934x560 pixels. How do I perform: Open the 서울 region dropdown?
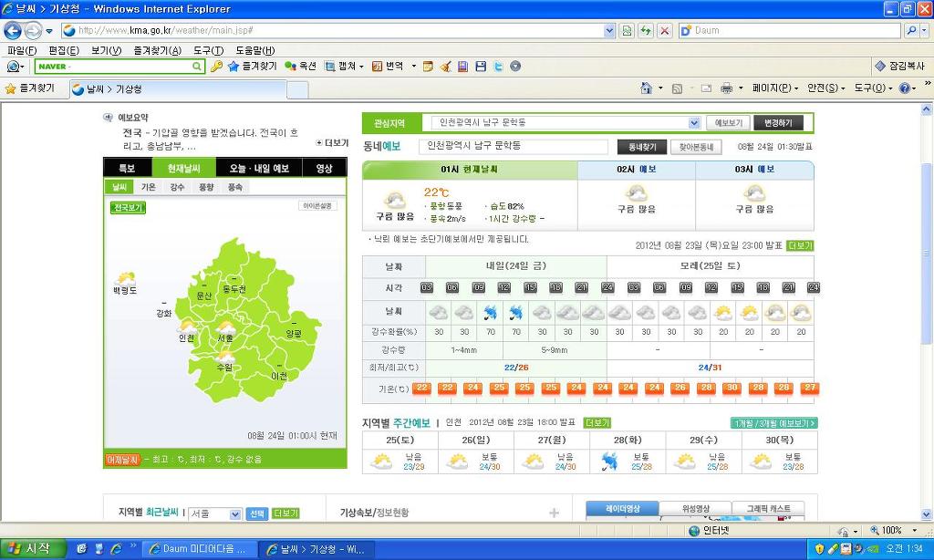tap(234, 514)
